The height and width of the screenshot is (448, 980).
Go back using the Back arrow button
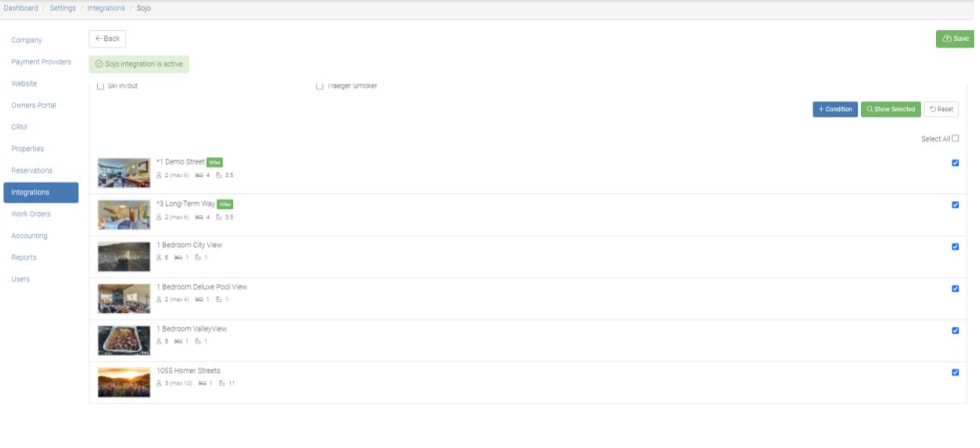click(x=107, y=39)
